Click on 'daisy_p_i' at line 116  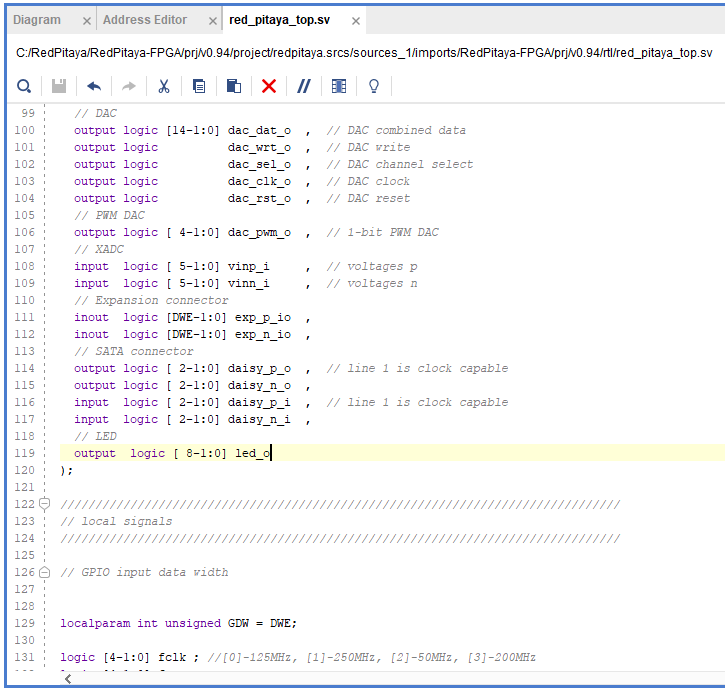(259, 402)
